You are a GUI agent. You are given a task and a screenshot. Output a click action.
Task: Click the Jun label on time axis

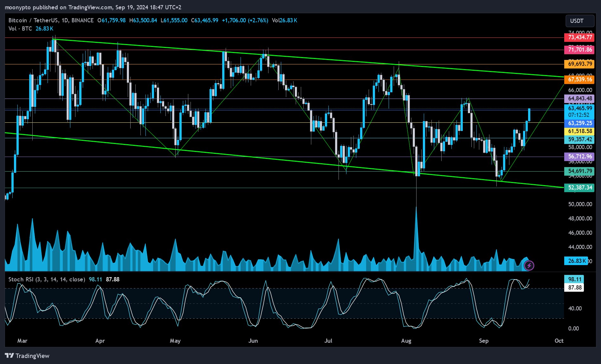(253, 341)
